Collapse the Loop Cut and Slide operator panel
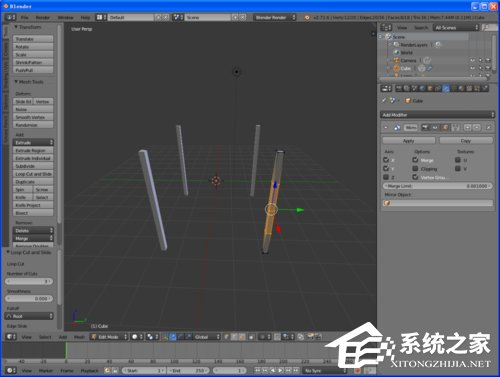Viewport: 500px width, 377px height. 8,252
